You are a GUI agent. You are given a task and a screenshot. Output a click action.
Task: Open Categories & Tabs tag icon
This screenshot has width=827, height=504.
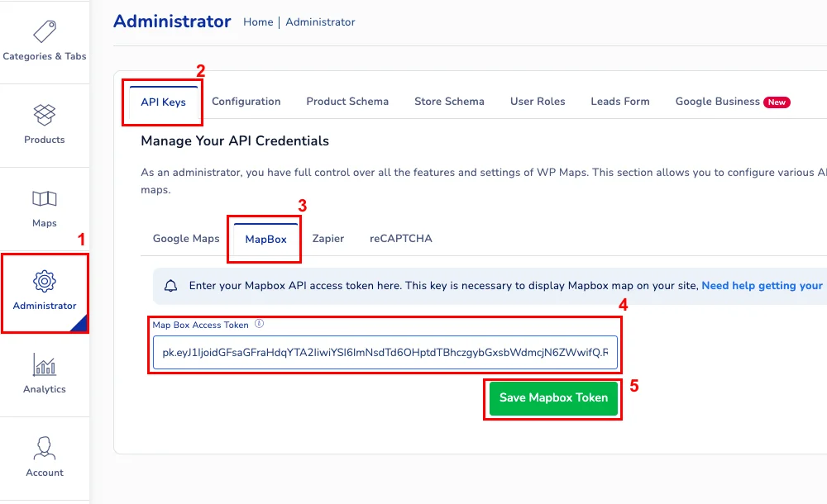pyautogui.click(x=45, y=32)
